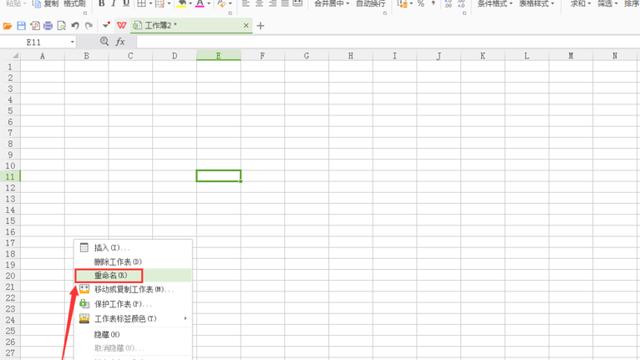Click the Print Preview icon
Image resolution: width=640 pixels, height=360 pixels.
click(x=61, y=26)
